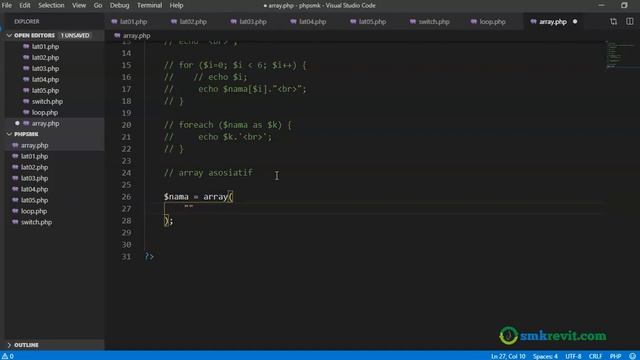Open problems warning indicator in status bar

[x=7, y=356]
